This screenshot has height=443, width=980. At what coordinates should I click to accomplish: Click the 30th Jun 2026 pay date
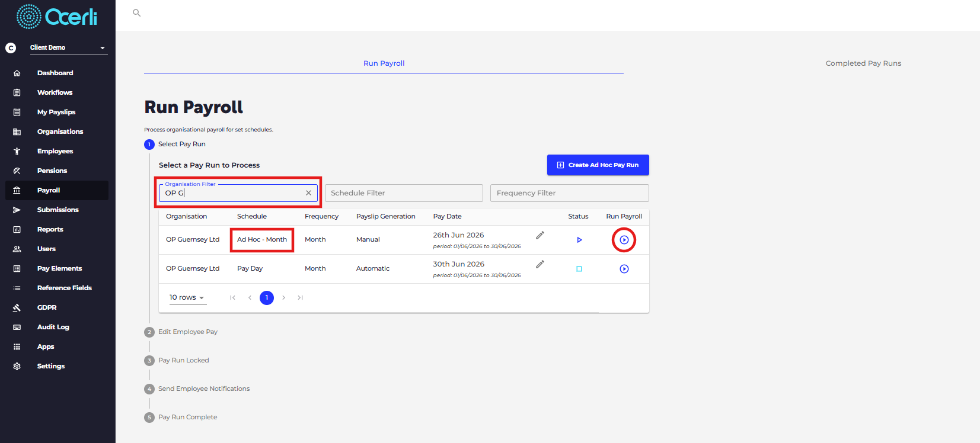[458, 264]
